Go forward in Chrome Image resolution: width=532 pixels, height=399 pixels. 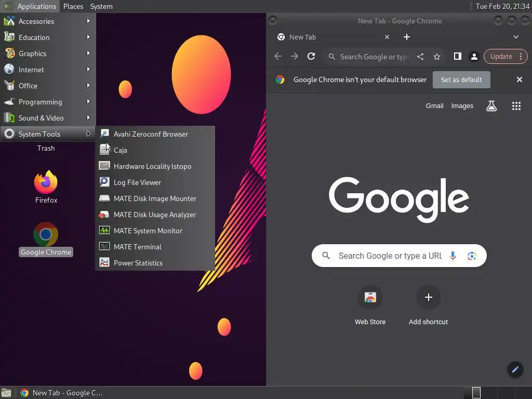[x=295, y=56]
